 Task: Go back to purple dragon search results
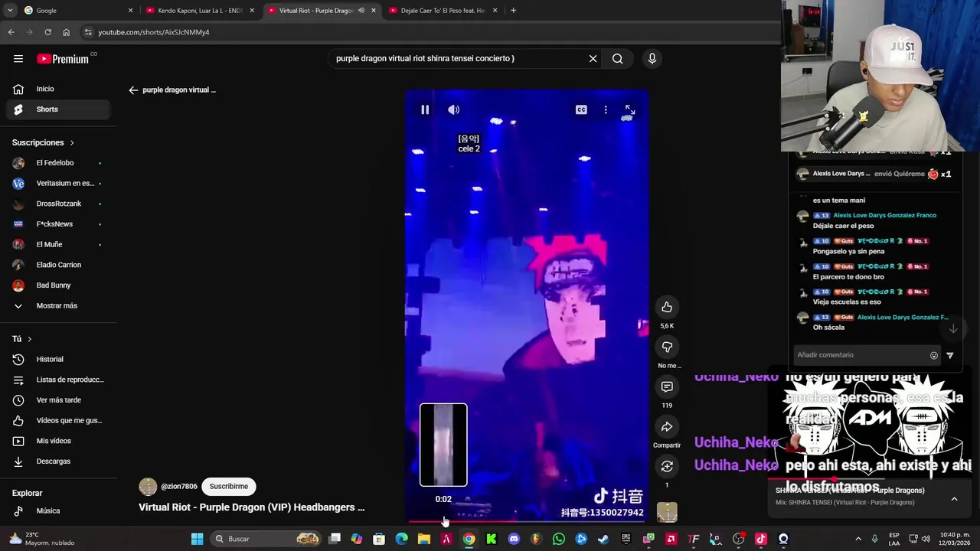point(133,90)
